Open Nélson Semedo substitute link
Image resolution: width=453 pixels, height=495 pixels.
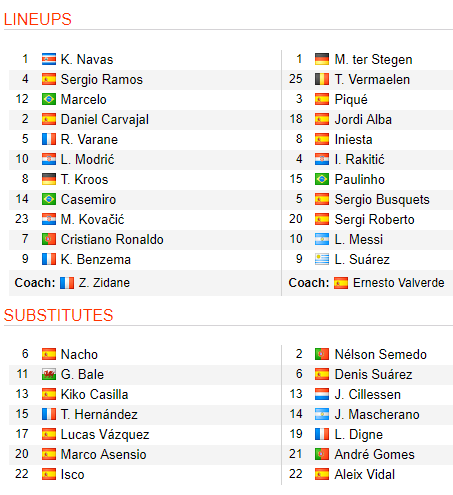pyautogui.click(x=380, y=354)
